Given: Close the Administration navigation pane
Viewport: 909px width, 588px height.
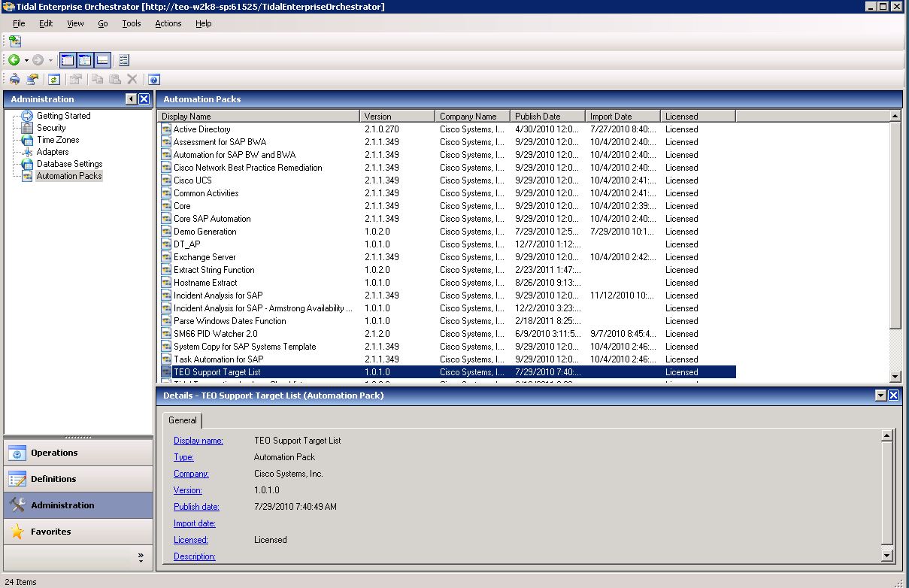Looking at the screenshot, I should click(144, 99).
